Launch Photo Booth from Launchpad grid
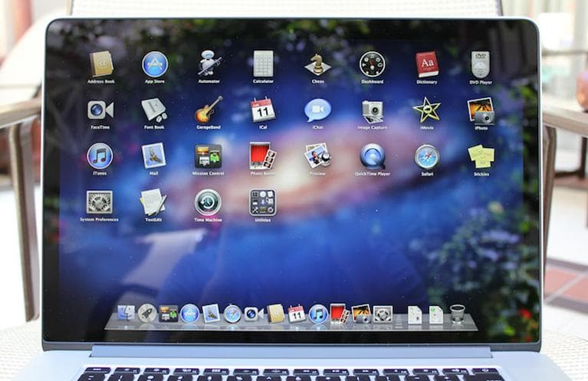The width and height of the screenshot is (588, 381). [x=263, y=156]
